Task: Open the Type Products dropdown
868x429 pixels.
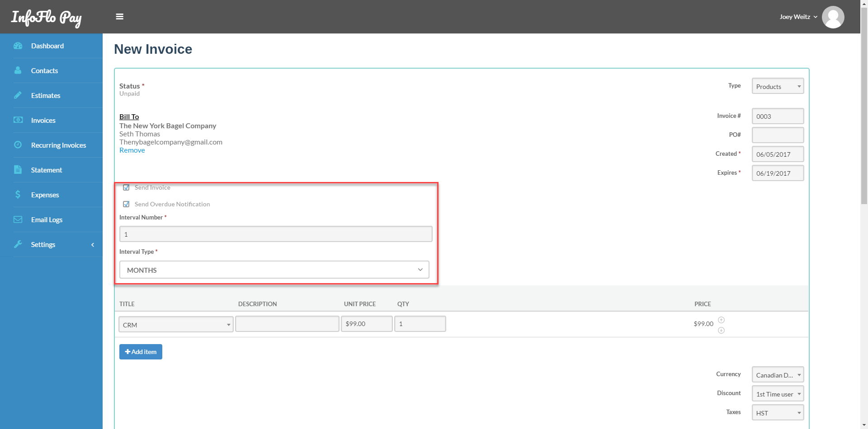Action: point(778,86)
